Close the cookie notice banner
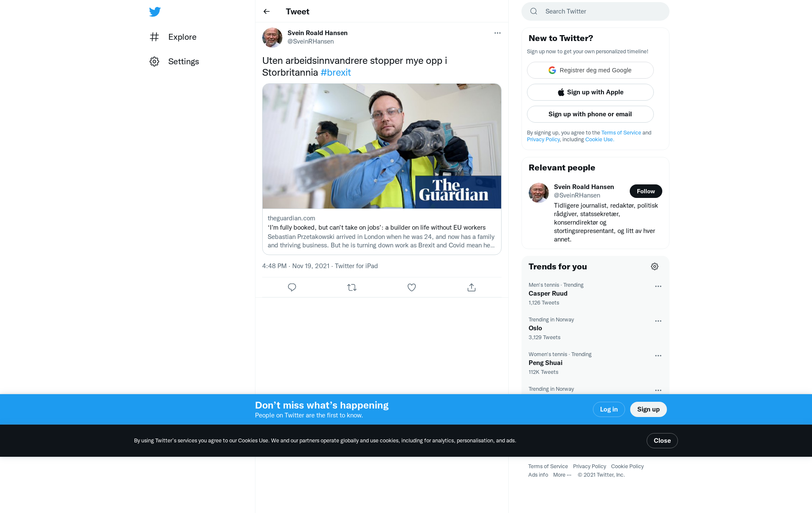 (x=662, y=441)
